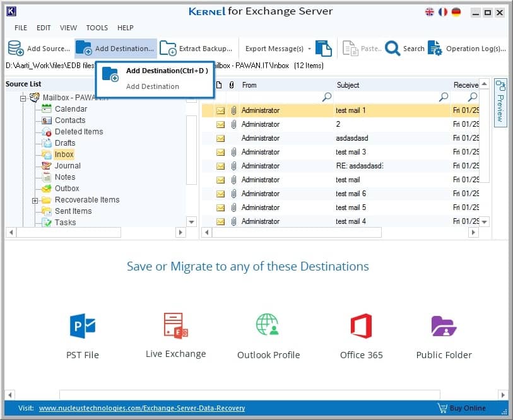Click the Add Destination folder icon
This screenshot has width=513, height=420.
pos(83,48)
